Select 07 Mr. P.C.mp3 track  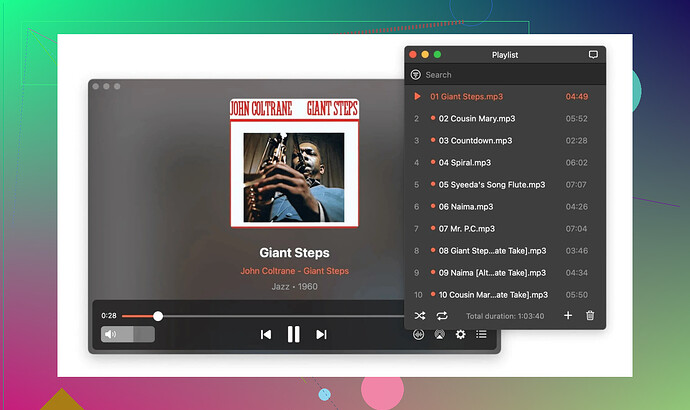click(x=505, y=228)
